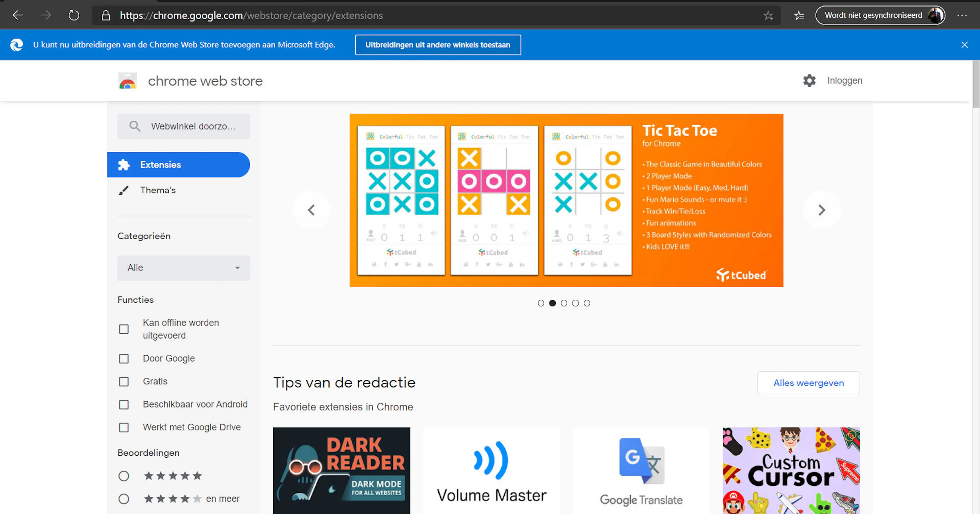Open the profile avatar menu
Viewport: 980px width, 514px height.
tap(935, 16)
